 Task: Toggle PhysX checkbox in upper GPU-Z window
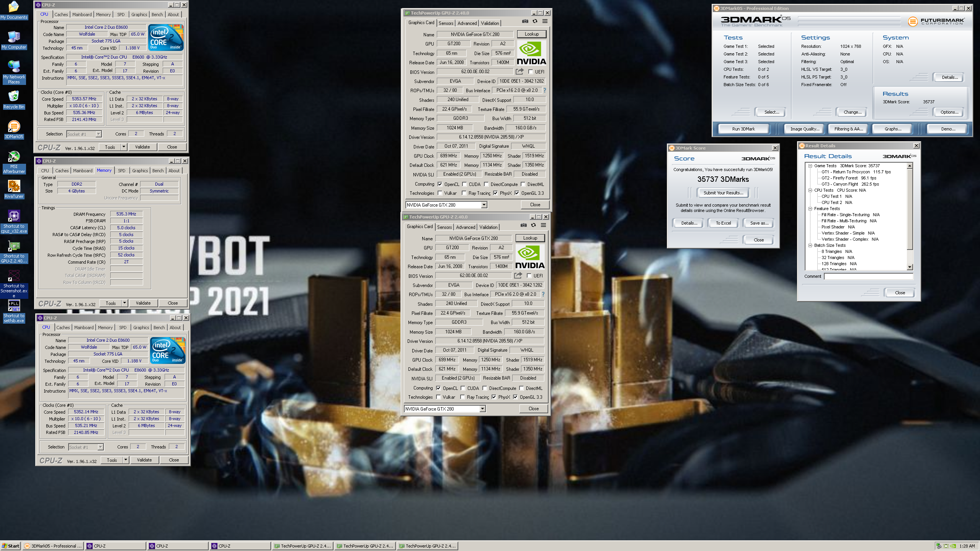click(x=495, y=193)
